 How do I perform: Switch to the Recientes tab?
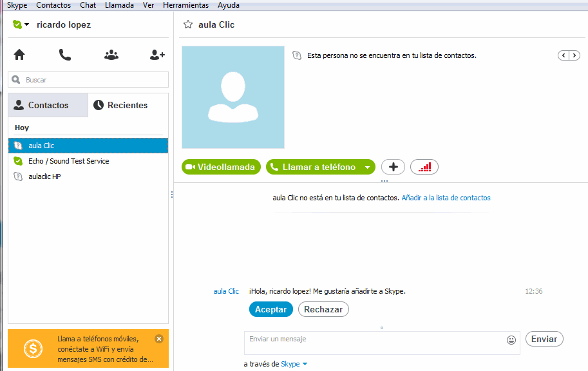pos(128,105)
